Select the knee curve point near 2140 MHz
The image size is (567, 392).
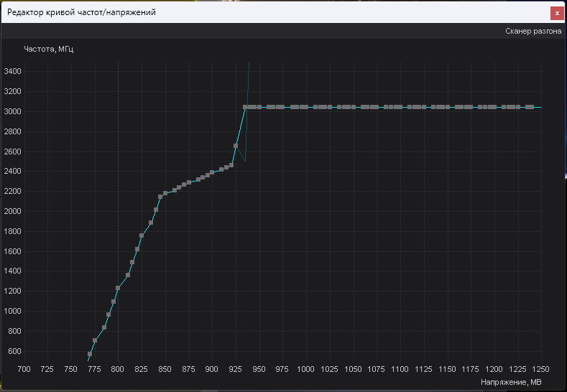pyautogui.click(x=160, y=197)
